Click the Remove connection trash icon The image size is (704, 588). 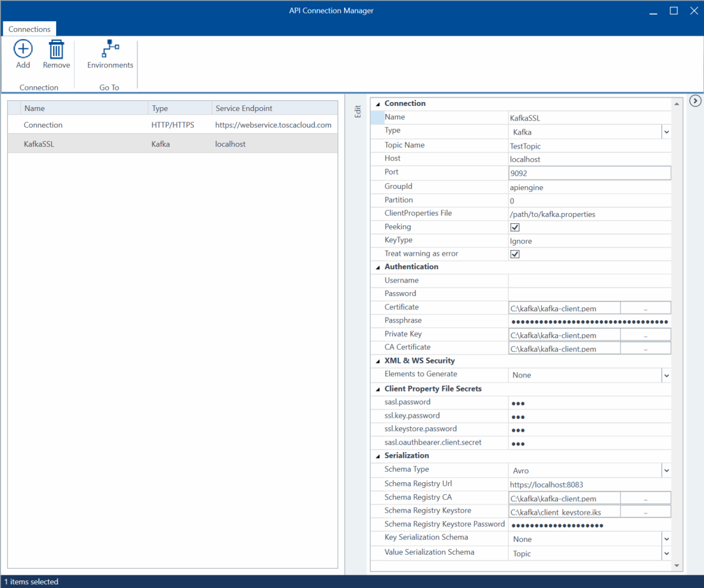click(x=56, y=50)
